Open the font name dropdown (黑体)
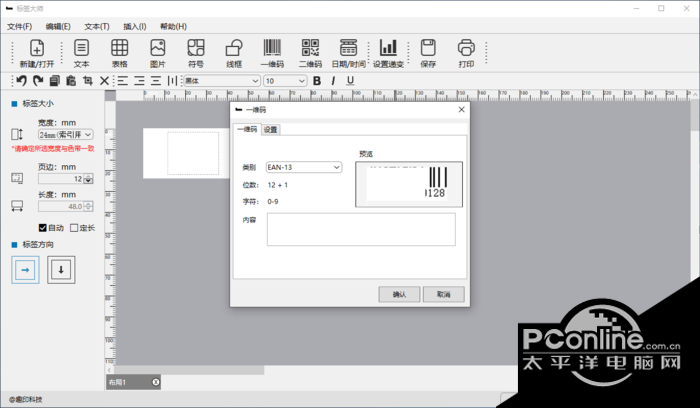700x408 pixels. tap(222, 81)
